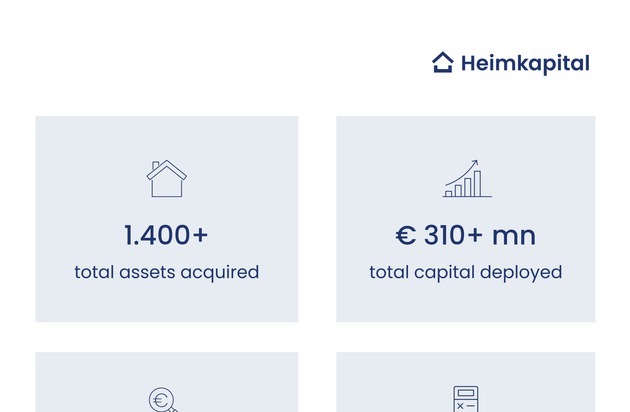Click the growth bar chart icon
The width and height of the screenshot is (630, 412).
click(466, 179)
